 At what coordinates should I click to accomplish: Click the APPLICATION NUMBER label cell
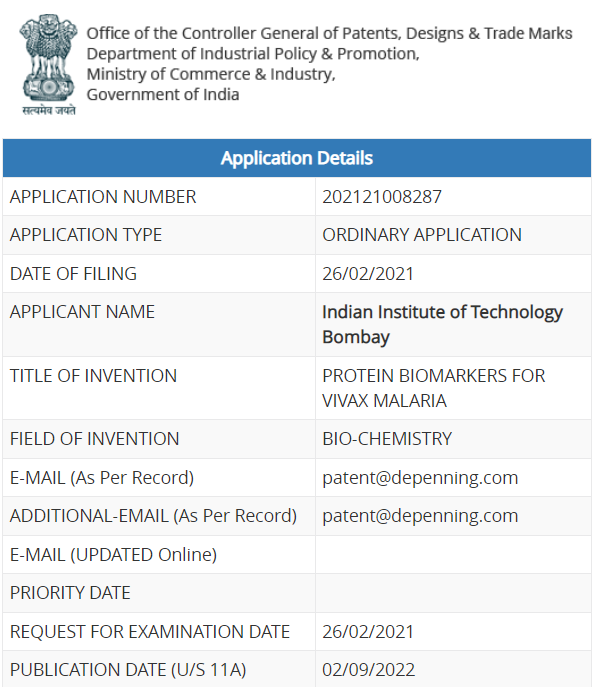(159, 197)
